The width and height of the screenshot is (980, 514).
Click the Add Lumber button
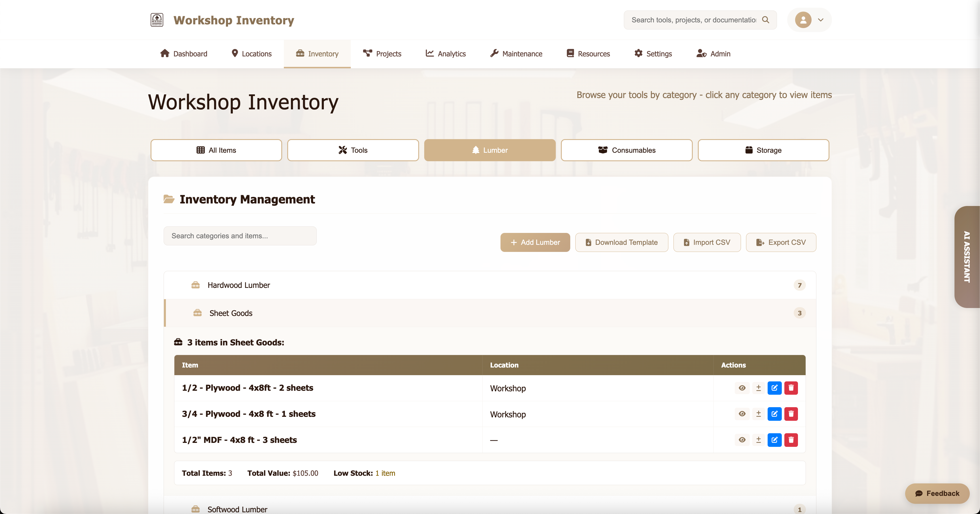pyautogui.click(x=535, y=242)
